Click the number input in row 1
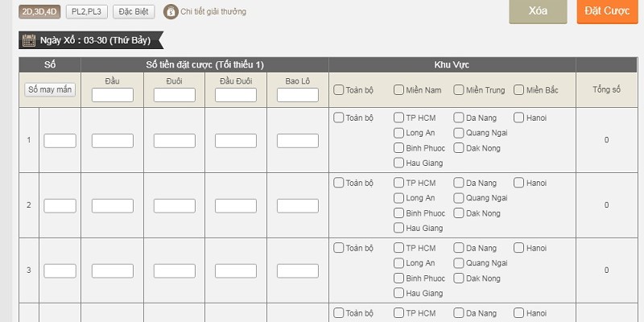Image resolution: width=644 pixels, height=322 pixels. 60,141
